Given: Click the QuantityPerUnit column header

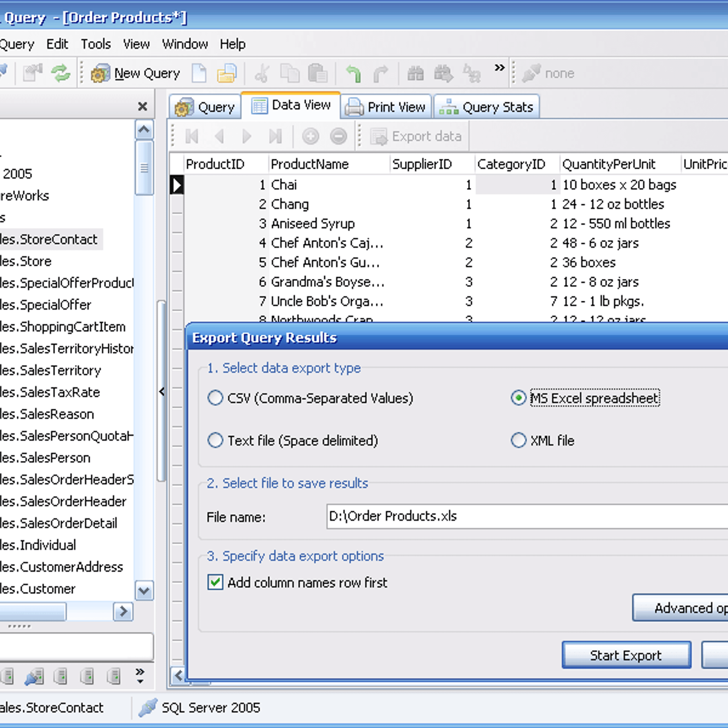Looking at the screenshot, I should coord(620,164).
